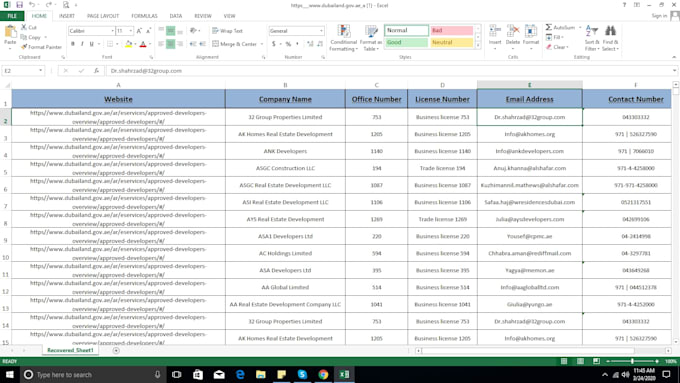
Task: Click the Copy icon
Action: pos(24,37)
